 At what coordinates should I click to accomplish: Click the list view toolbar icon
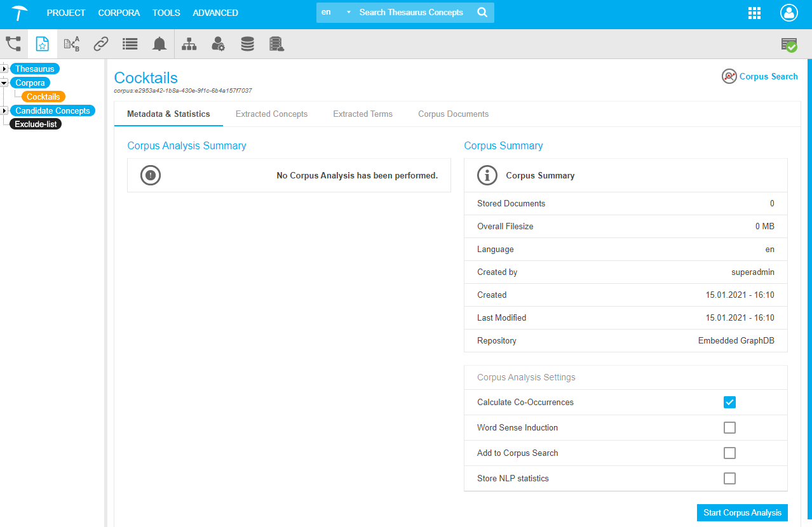click(x=130, y=44)
